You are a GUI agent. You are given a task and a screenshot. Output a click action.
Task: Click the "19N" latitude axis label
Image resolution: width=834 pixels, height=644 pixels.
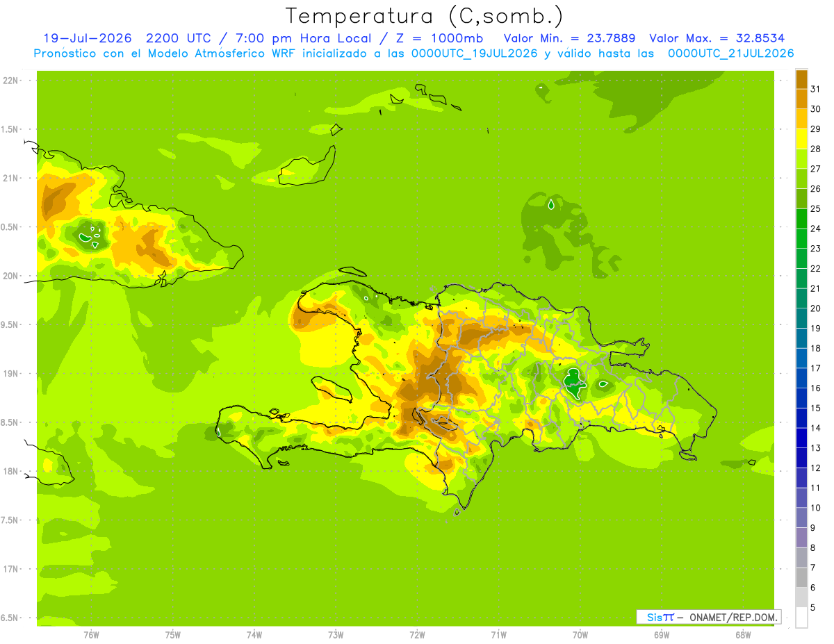11,374
